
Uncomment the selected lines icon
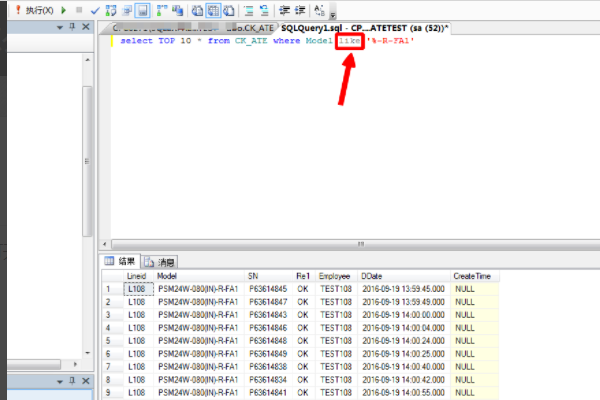coord(264,11)
